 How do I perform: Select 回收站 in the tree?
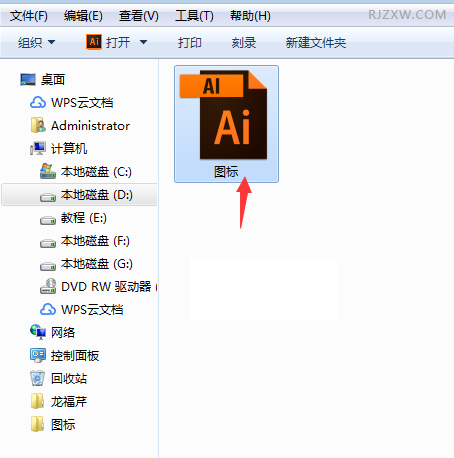pyautogui.click(x=69, y=379)
